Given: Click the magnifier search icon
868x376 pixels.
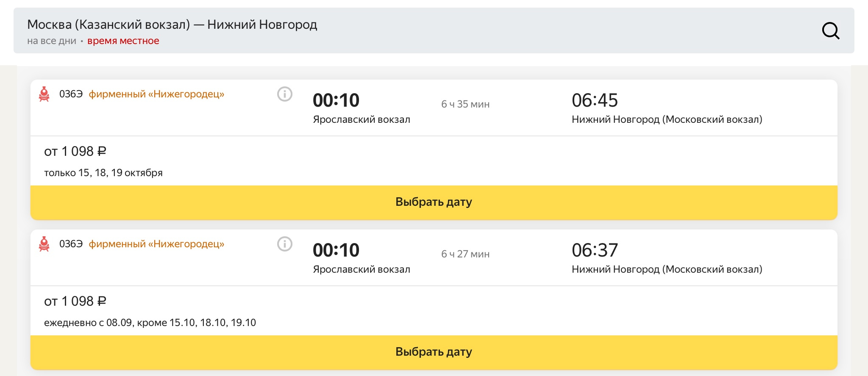Looking at the screenshot, I should pyautogui.click(x=830, y=31).
